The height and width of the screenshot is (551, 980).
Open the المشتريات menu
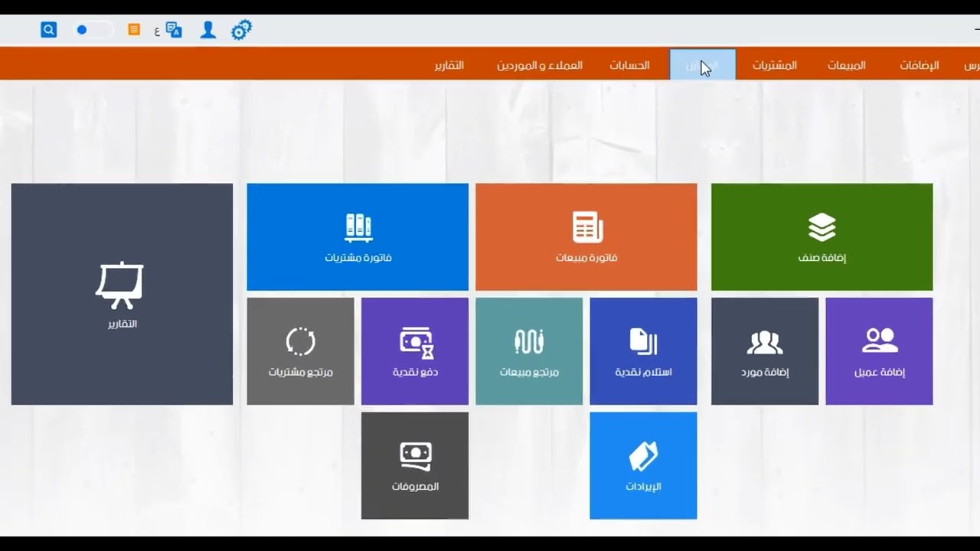click(774, 65)
